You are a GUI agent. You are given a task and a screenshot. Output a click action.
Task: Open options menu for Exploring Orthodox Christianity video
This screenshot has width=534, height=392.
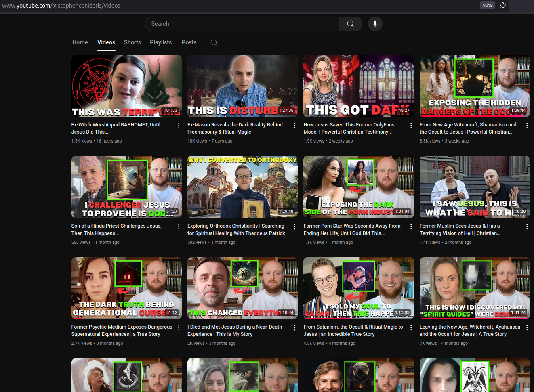pyautogui.click(x=294, y=227)
